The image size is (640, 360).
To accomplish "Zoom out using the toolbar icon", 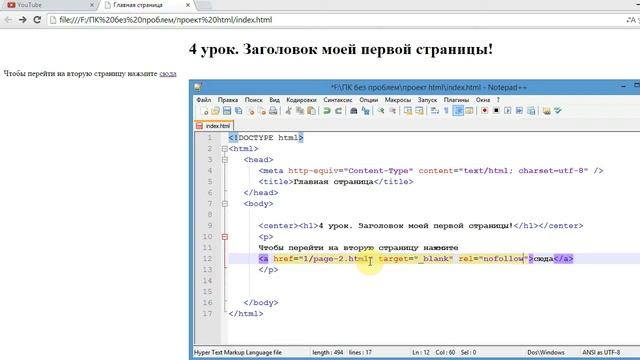I will click(x=392, y=111).
